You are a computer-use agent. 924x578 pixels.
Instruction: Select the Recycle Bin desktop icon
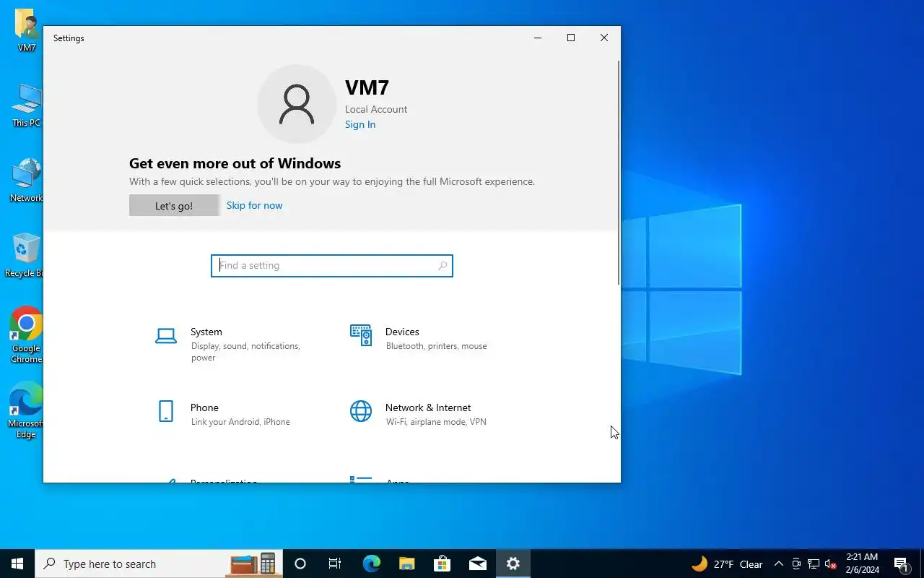(x=25, y=256)
